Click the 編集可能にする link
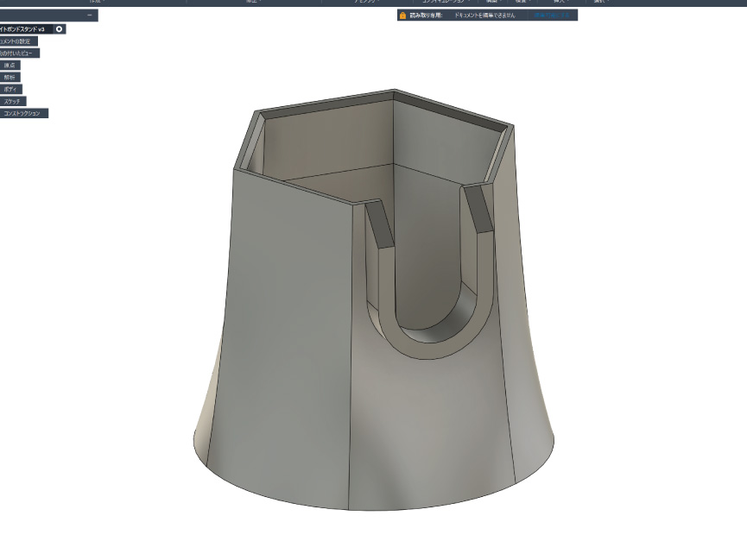 point(553,16)
